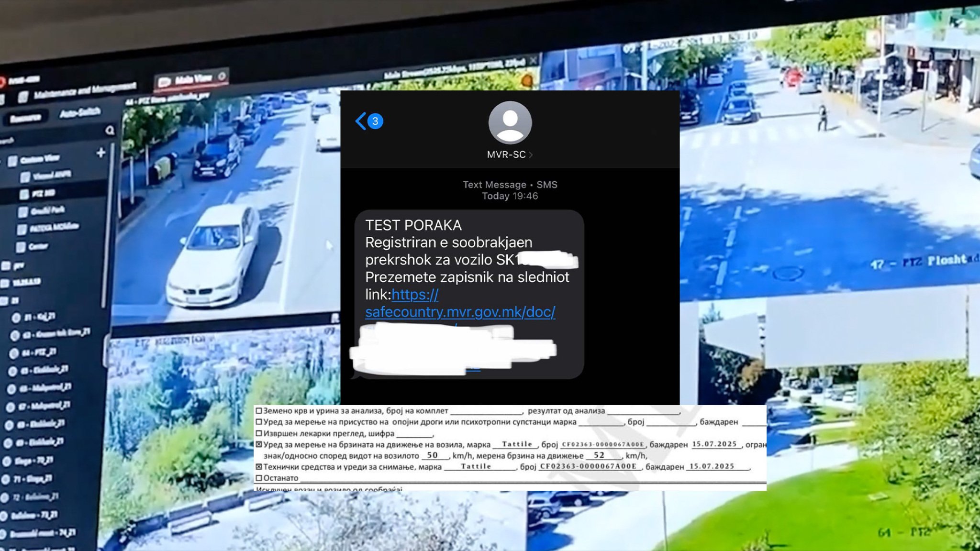Click the Main View camera icon
980x551 pixels.
pyautogui.click(x=164, y=82)
